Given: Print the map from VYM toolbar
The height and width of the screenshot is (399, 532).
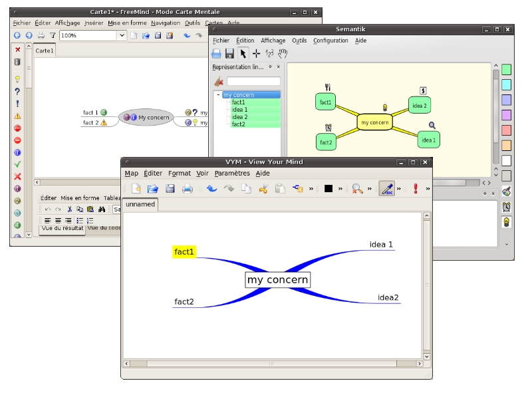Looking at the screenshot, I should click(x=188, y=189).
